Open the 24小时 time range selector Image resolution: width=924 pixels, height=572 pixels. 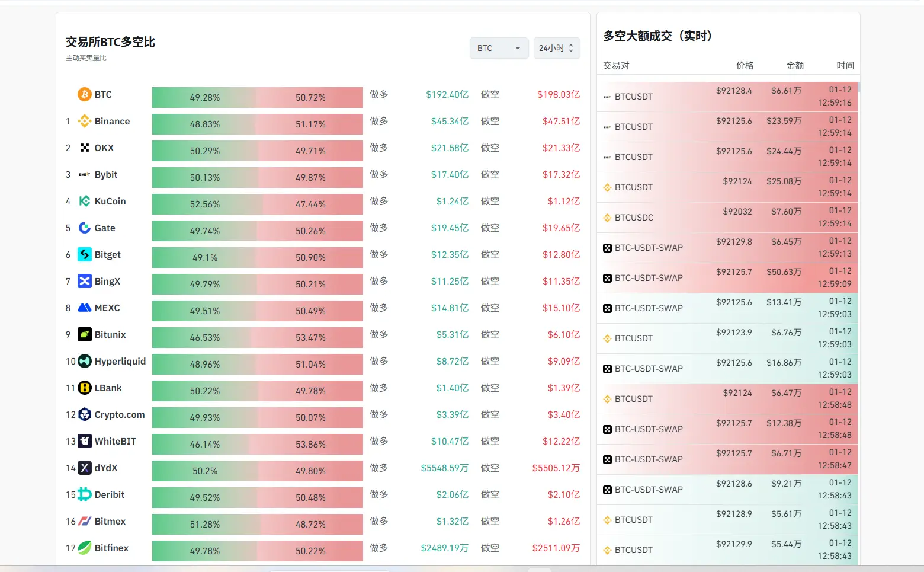[x=557, y=48]
